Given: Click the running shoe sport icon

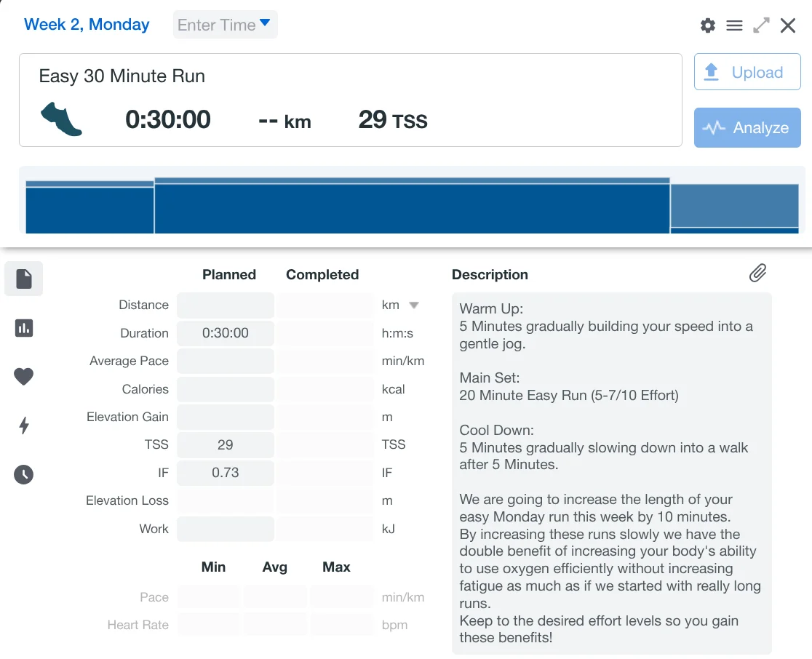Looking at the screenshot, I should (x=61, y=119).
